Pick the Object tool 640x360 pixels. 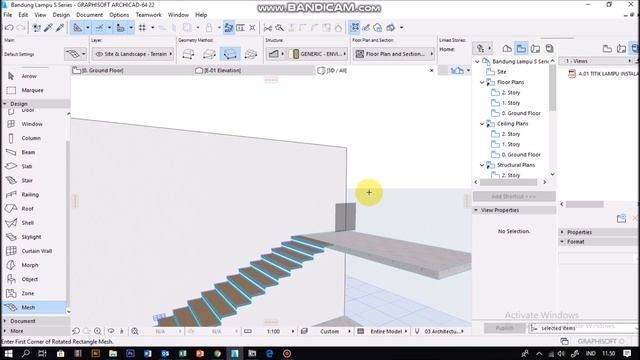click(x=29, y=279)
